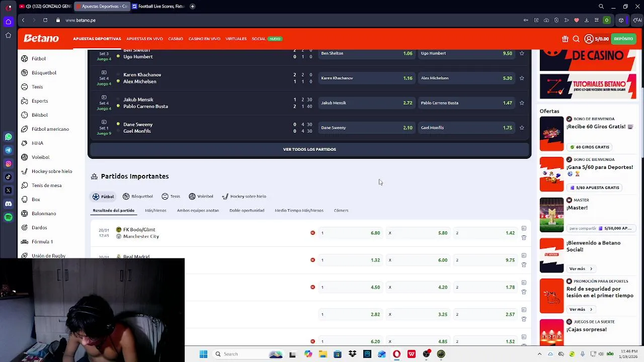Select the Básquetbol sport filter chip
This screenshot has width=644, height=362.
pyautogui.click(x=138, y=197)
